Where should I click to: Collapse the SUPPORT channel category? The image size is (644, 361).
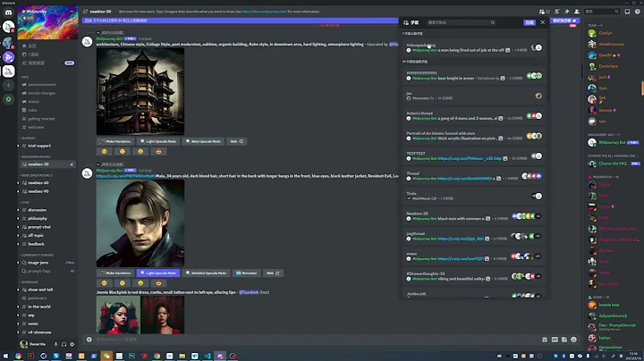(x=29, y=139)
